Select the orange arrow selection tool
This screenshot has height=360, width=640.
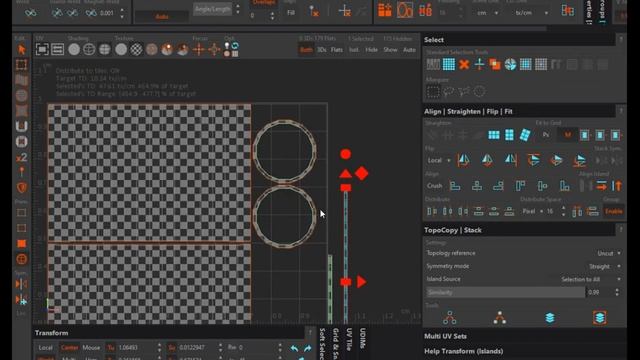pyautogui.click(x=22, y=50)
